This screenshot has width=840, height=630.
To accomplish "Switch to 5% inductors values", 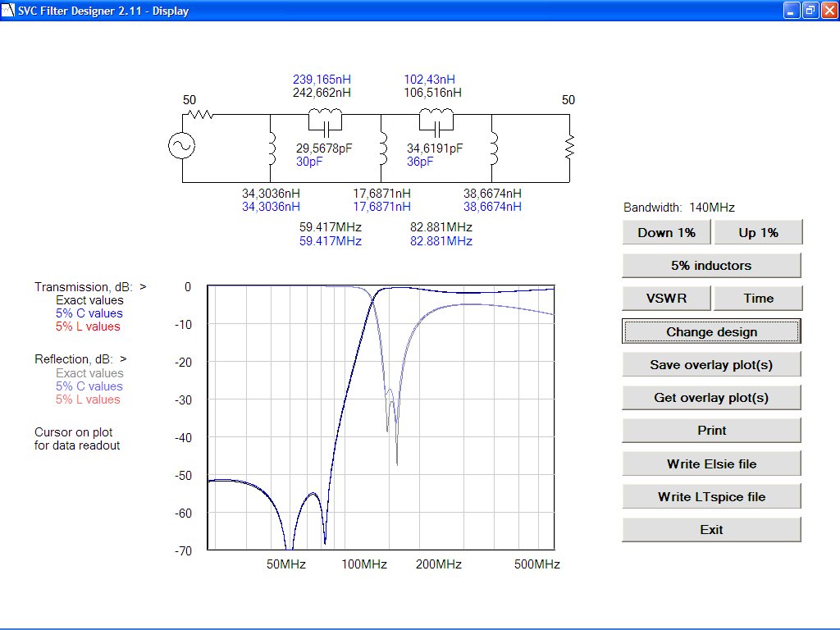I will click(x=711, y=266).
